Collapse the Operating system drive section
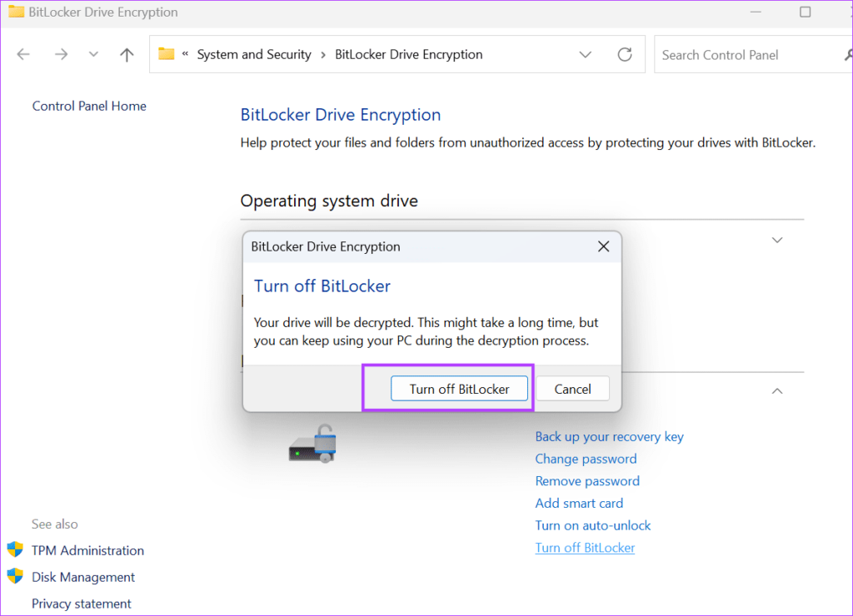The width and height of the screenshot is (853, 616). click(776, 240)
